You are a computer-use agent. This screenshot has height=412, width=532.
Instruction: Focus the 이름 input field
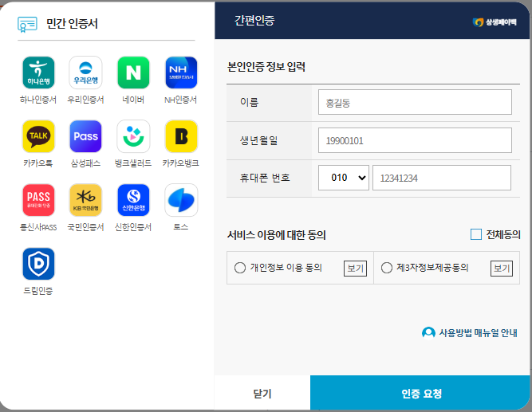(415, 102)
